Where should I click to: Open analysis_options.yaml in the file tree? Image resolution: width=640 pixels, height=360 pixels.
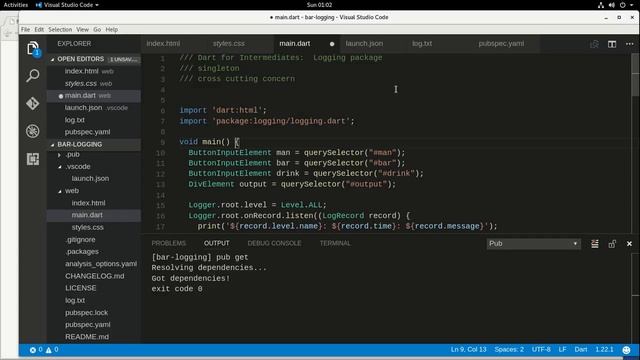101,264
